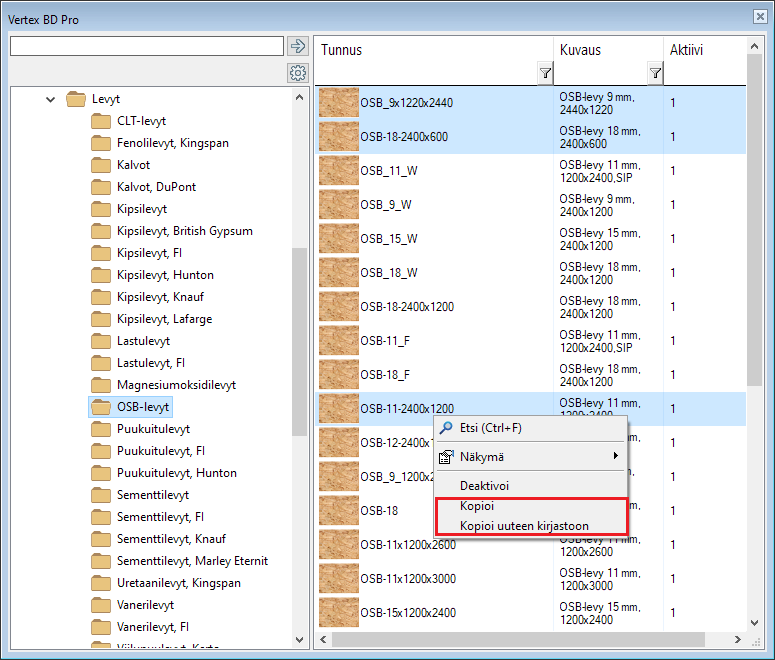Click the magnifier icon beside Etsi
This screenshot has height=660, width=775.
446,428
